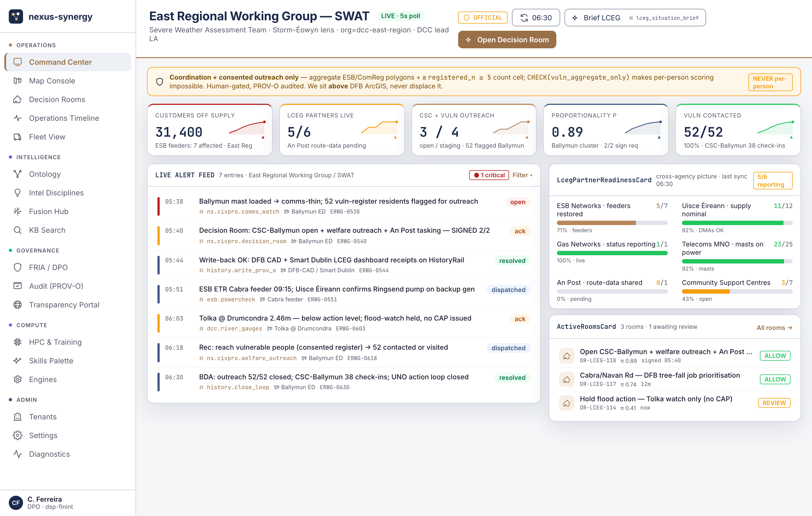Click the Brief LCEG button
This screenshot has width=812, height=516.
point(635,18)
